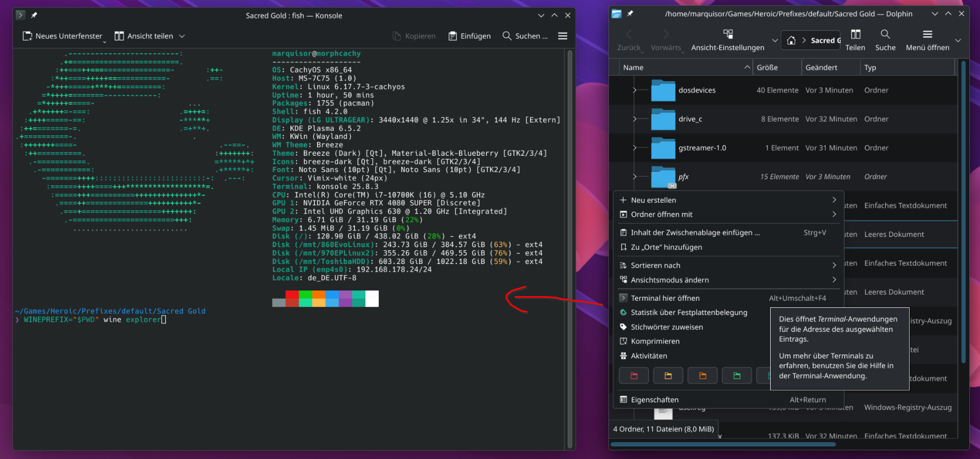The width and height of the screenshot is (980, 459).
Task: Expand the Dolphin toolbar overflow chevron
Action: 958,40
